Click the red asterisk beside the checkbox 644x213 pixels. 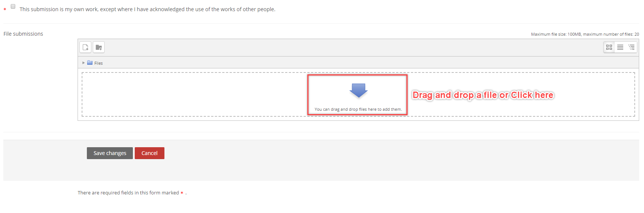pos(5,9)
